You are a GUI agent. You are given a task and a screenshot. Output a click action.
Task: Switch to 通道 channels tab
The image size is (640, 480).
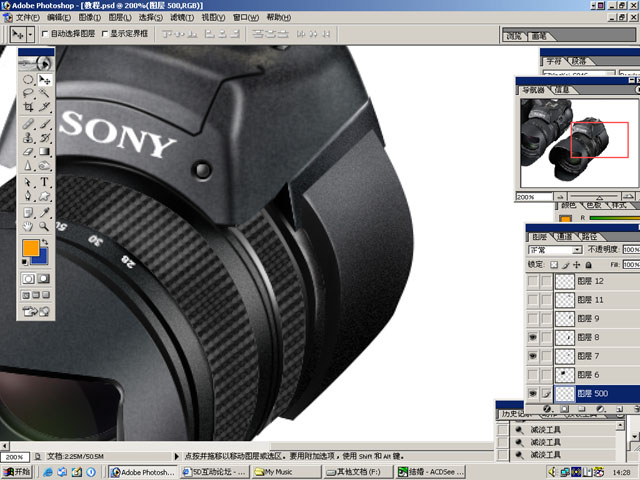point(564,237)
